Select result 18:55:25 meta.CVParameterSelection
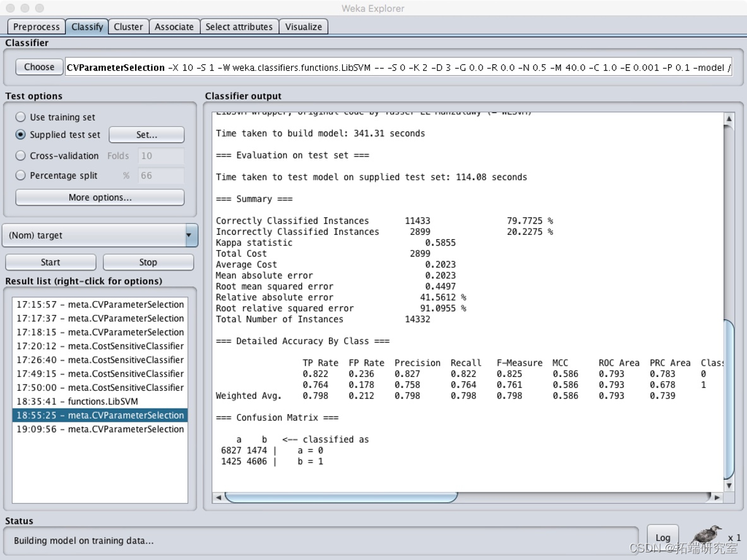 (100, 415)
